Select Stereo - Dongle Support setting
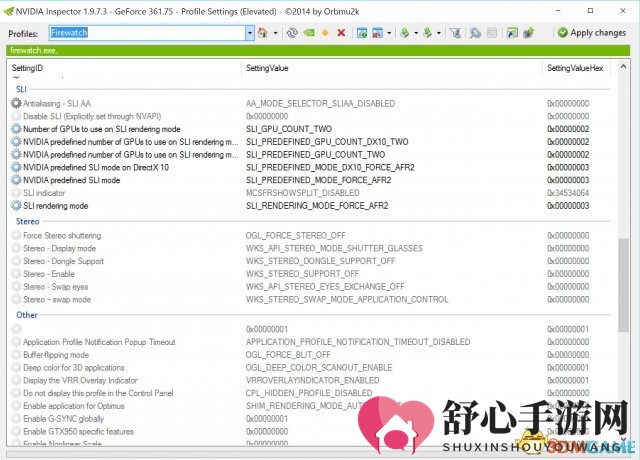 (x=63, y=261)
